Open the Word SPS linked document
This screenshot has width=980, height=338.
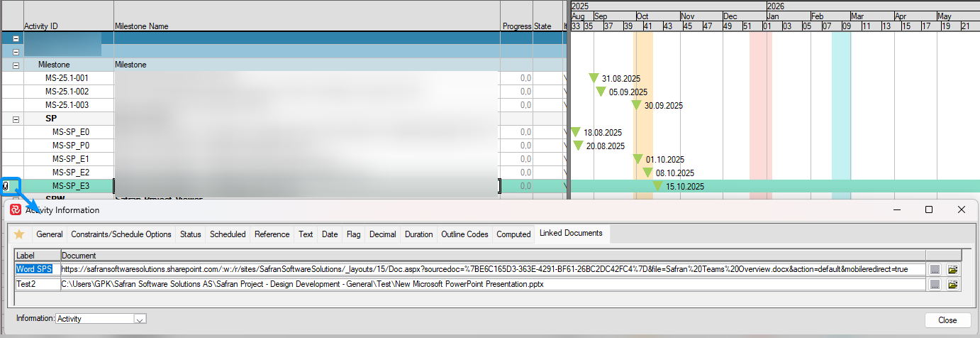[952, 270]
